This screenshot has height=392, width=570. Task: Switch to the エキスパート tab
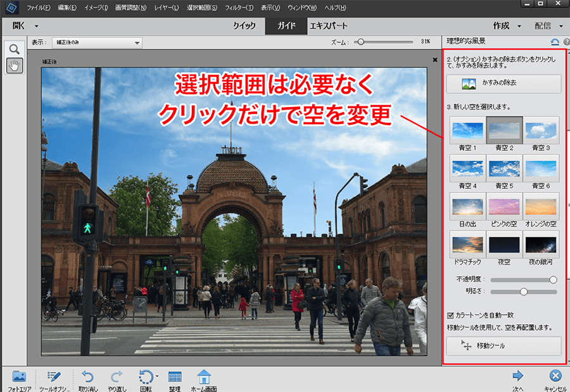(x=328, y=26)
